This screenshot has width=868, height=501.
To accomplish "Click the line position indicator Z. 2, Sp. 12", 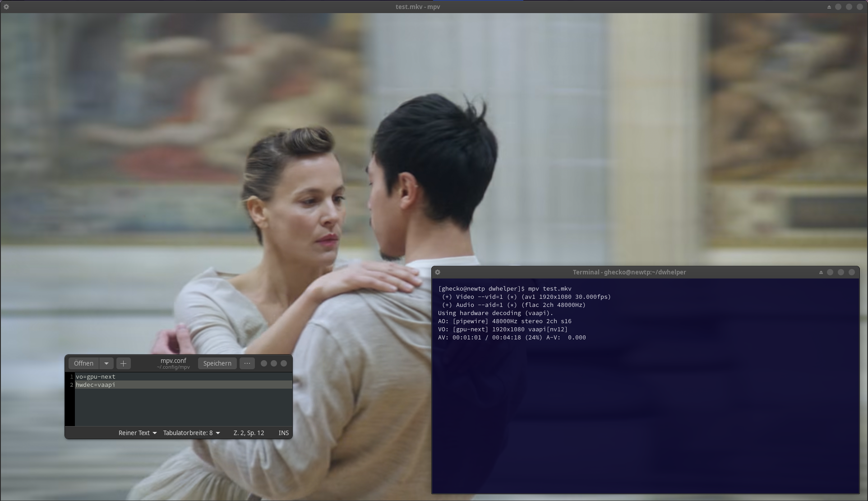I will tap(249, 433).
